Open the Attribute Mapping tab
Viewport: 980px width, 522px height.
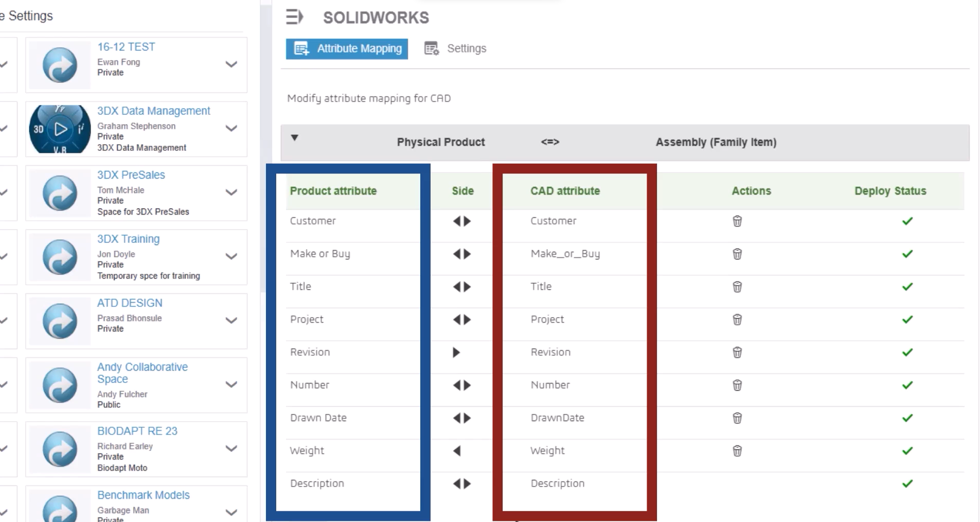point(347,49)
